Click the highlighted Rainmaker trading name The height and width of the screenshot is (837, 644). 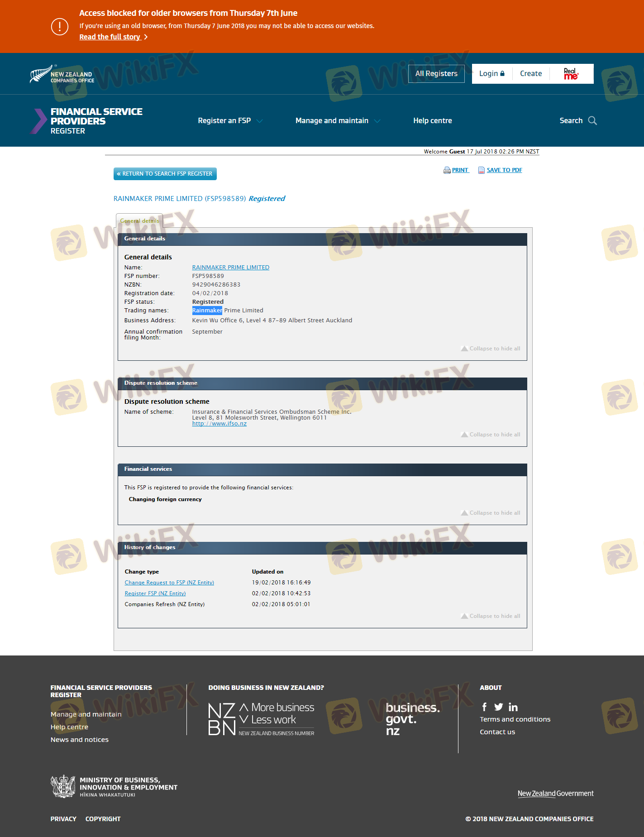click(207, 311)
